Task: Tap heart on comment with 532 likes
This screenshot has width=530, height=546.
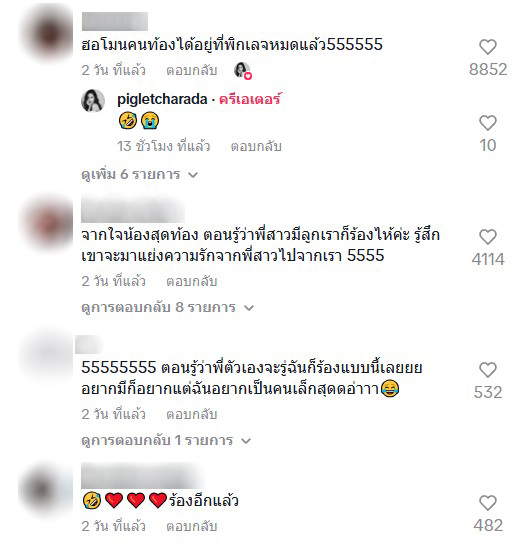Action: tap(488, 370)
